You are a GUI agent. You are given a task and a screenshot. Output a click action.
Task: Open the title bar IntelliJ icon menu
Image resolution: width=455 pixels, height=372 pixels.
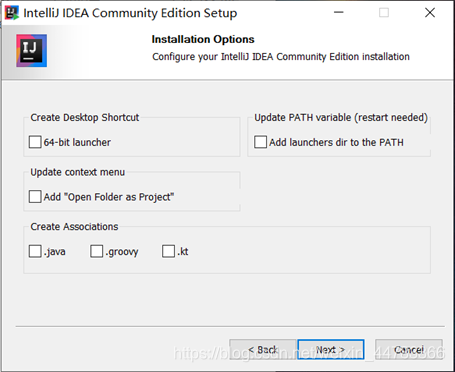tap(12, 13)
